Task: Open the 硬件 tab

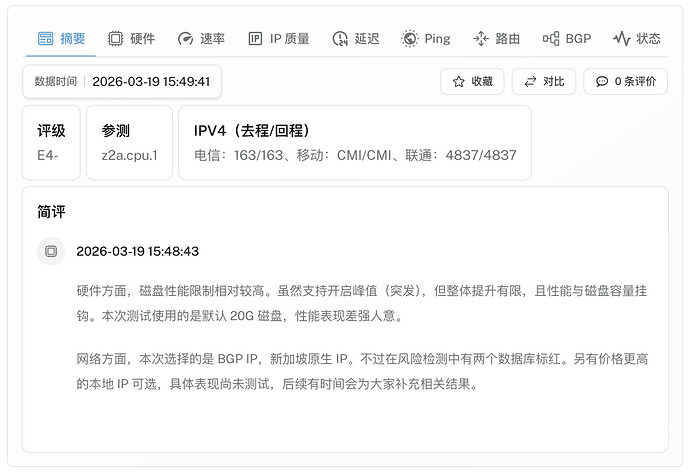Action: click(x=131, y=39)
